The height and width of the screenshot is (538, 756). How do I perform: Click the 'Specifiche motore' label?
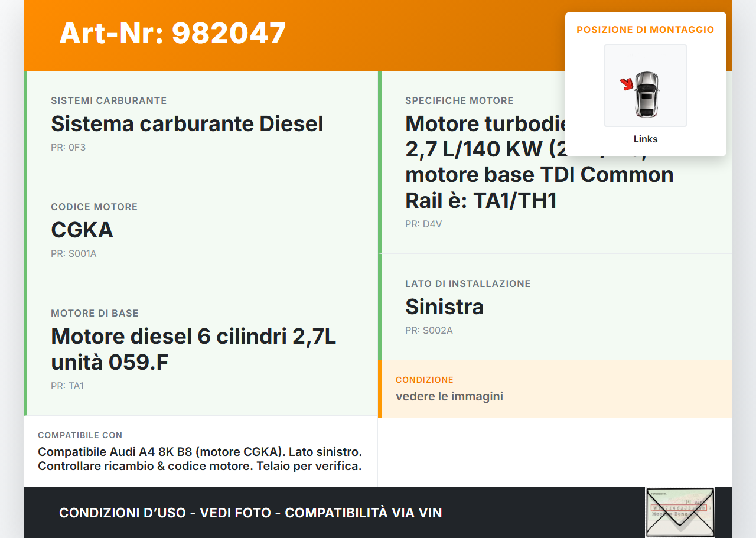click(460, 100)
